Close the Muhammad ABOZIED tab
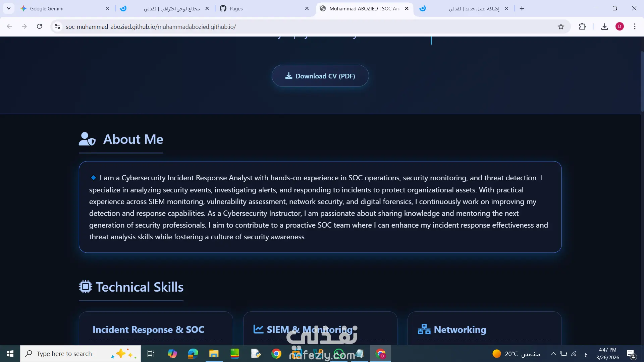Viewport: 644px width, 362px height. point(407,8)
